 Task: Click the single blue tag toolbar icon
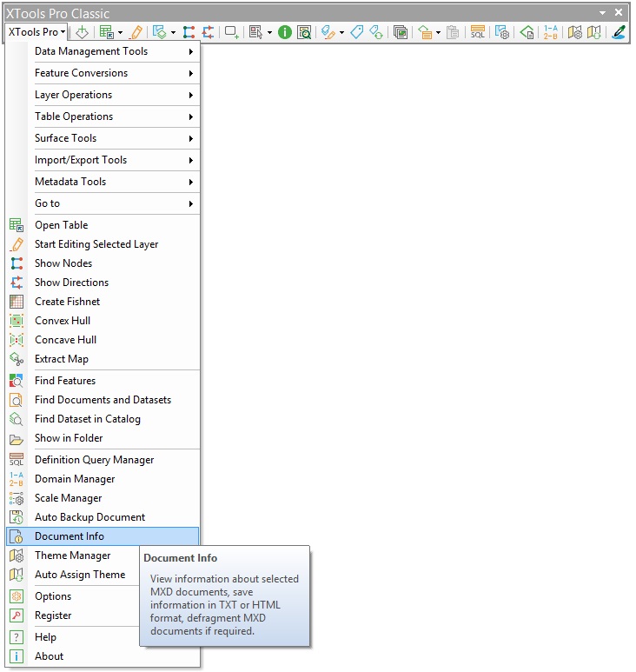click(356, 32)
